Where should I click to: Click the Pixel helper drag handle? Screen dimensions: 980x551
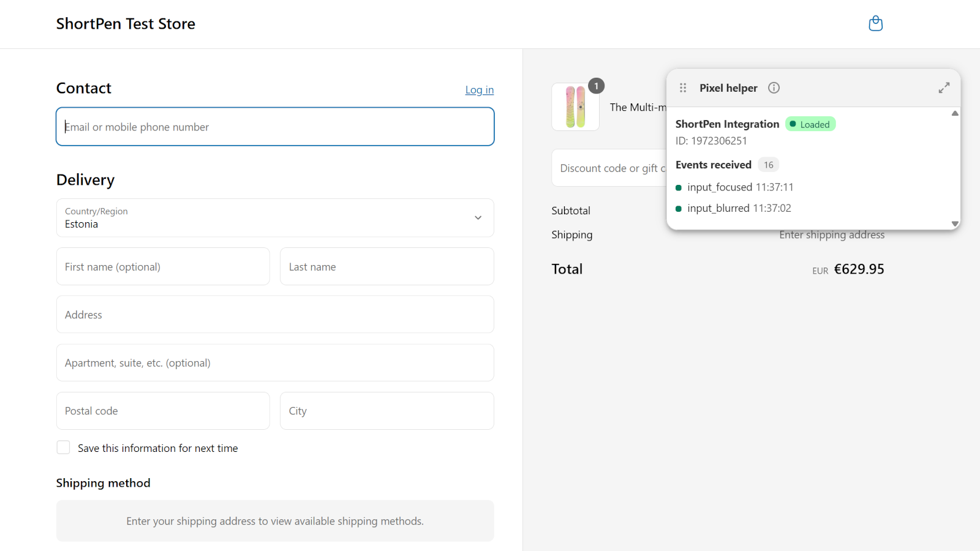pos(683,88)
